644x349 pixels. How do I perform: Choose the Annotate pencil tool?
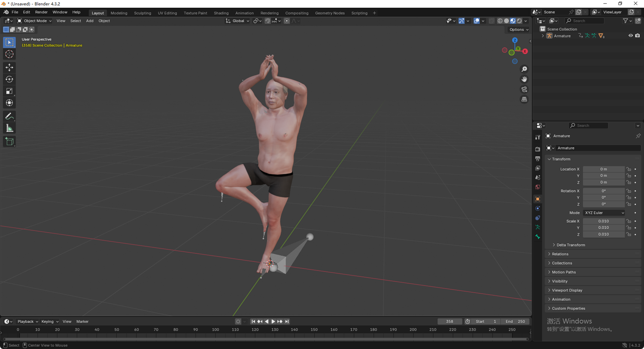9,116
